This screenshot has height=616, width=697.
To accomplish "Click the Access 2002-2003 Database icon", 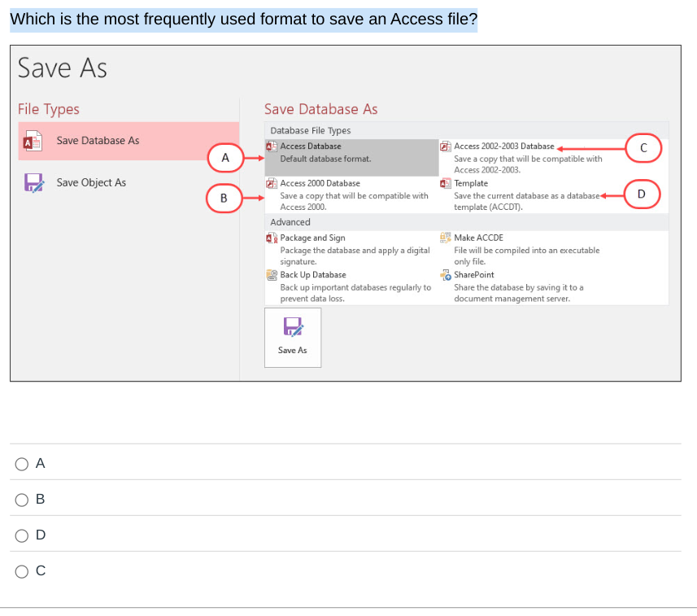I will pos(445,146).
